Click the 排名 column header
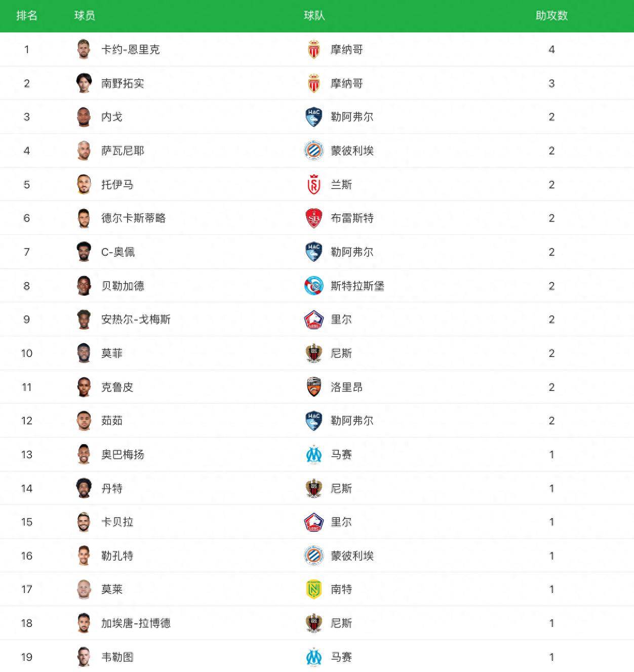The image size is (634, 672). tap(27, 16)
